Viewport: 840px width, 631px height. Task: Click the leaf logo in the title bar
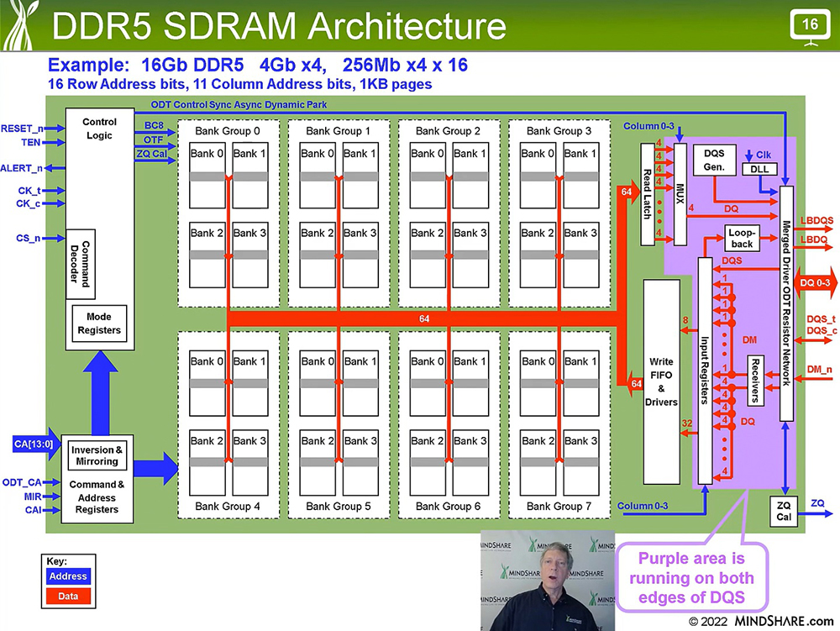17,25
